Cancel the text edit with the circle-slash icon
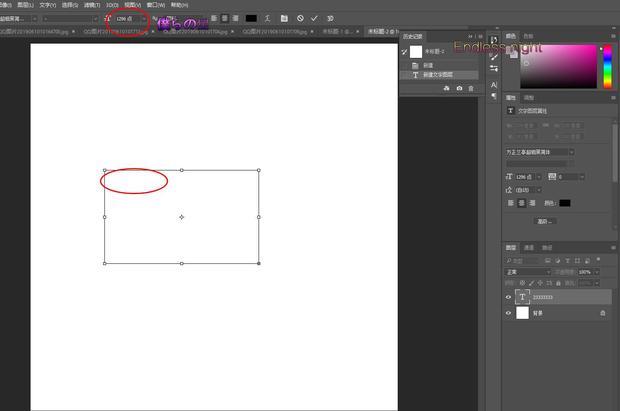Screen dimensions: 620x411 coord(299,18)
